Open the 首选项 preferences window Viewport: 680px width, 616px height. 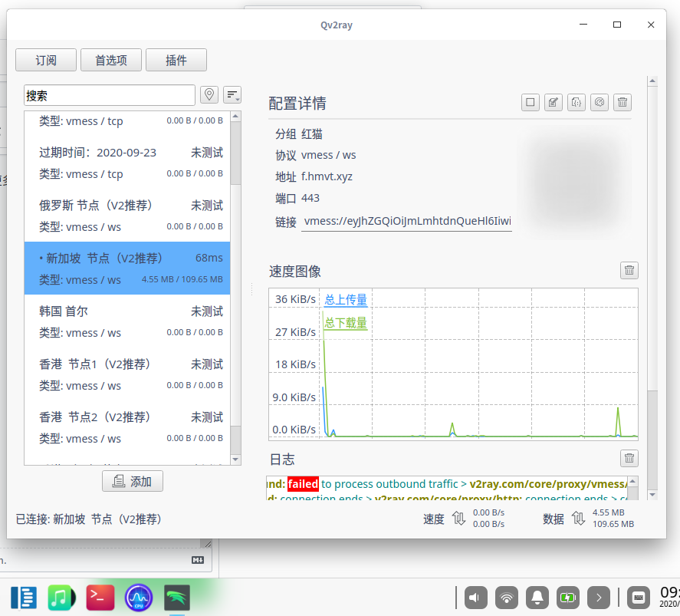pyautogui.click(x=110, y=59)
